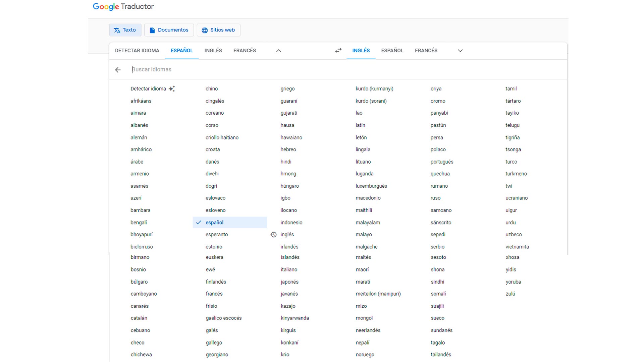The image size is (644, 362).
Task: Choose italiano from the language list
Action: pos(289,269)
